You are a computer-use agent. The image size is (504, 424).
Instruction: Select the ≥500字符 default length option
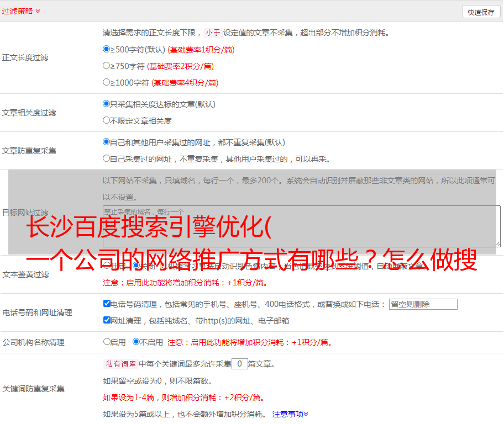click(x=107, y=49)
